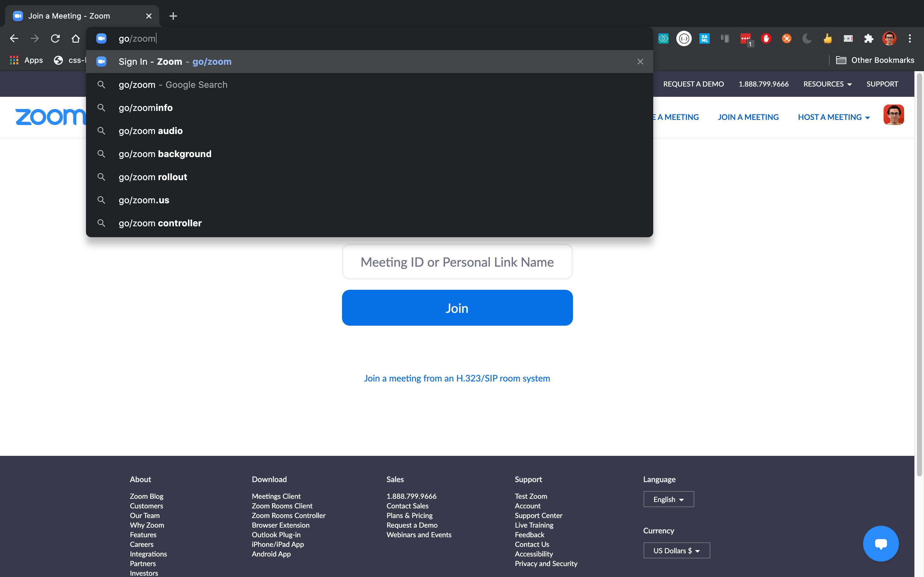
Task: Go back with the back arrow
Action: pyautogui.click(x=14, y=38)
